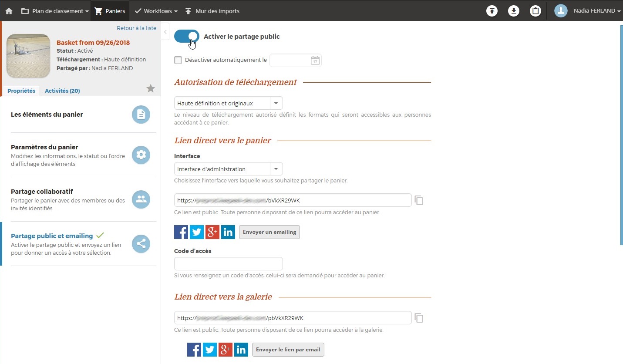
Task: Open the Workflows menu
Action: [x=156, y=11]
